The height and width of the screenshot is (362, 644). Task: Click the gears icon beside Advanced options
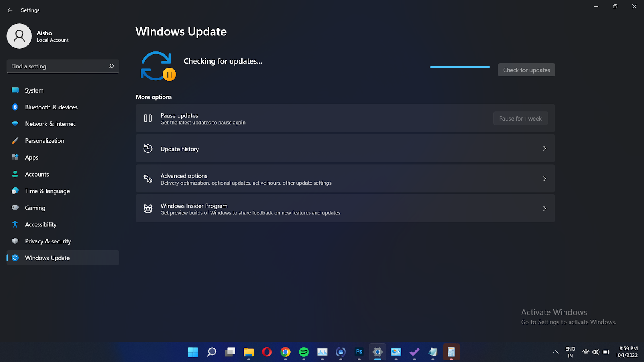148,179
